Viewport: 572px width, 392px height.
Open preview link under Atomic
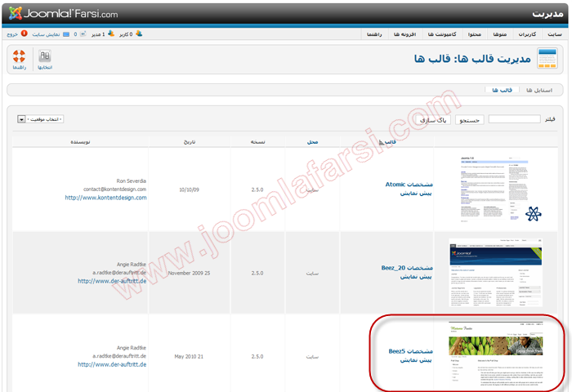pos(416,194)
